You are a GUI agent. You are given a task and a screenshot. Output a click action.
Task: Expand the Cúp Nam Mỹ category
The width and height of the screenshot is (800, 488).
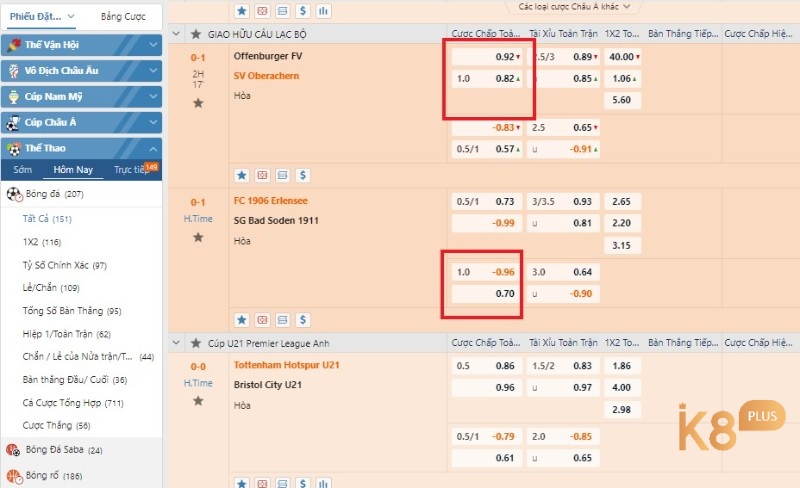click(153, 96)
